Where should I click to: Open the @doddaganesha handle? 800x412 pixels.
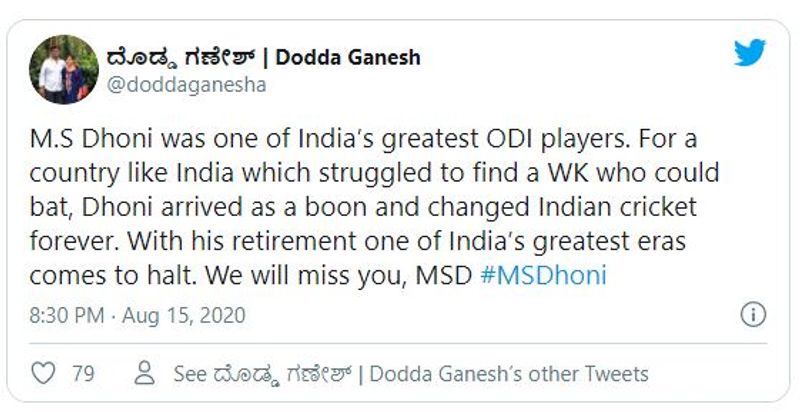pyautogui.click(x=186, y=85)
